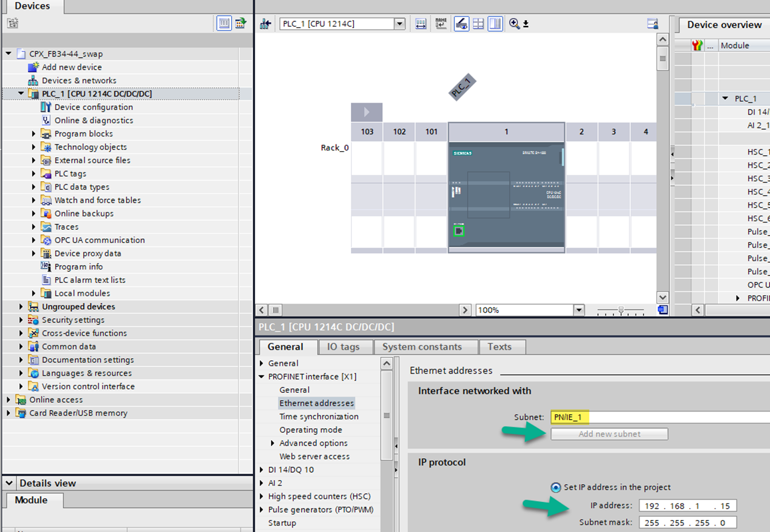
Task: Adjust the zoom slider in device view
Action: pos(621,310)
